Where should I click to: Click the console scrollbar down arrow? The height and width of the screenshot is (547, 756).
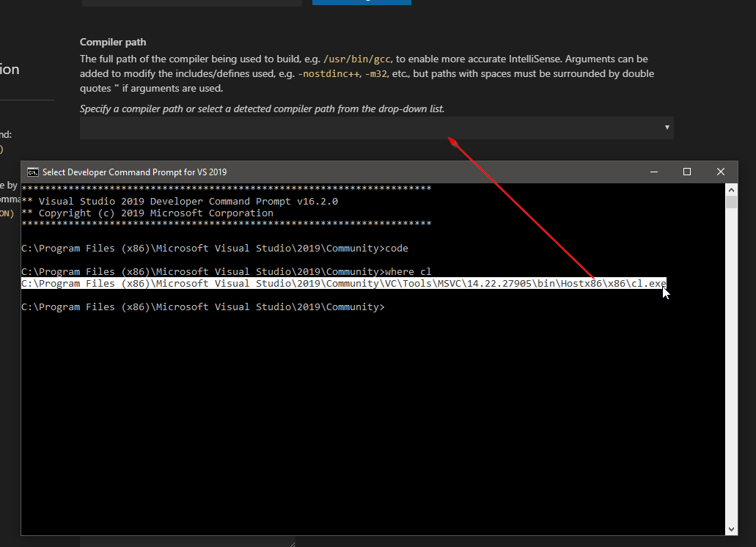(x=731, y=529)
